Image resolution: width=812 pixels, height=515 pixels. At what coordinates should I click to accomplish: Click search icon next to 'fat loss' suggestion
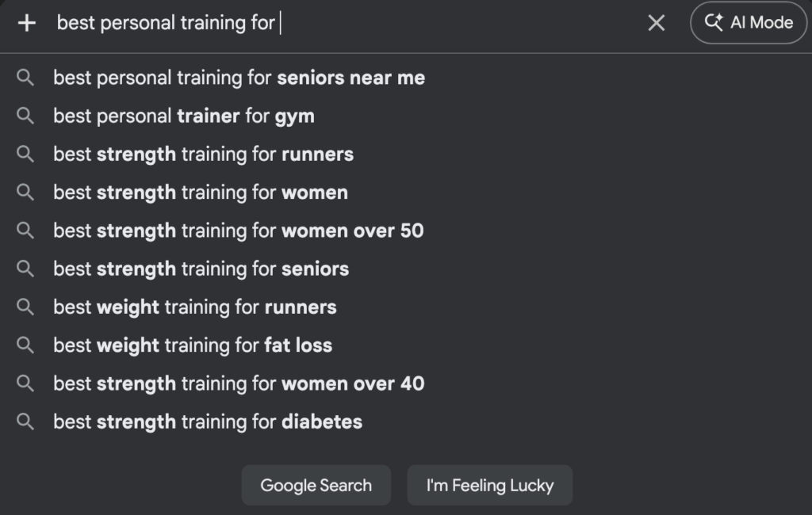(x=25, y=345)
